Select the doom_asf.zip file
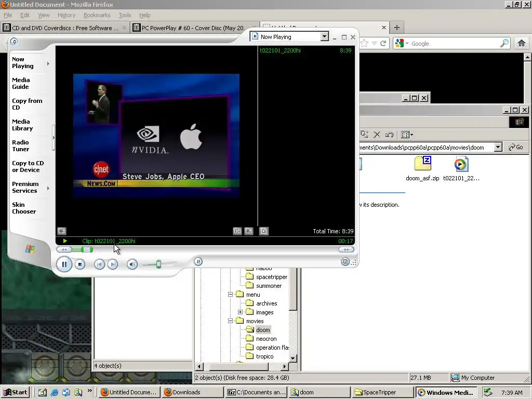 pos(422,169)
